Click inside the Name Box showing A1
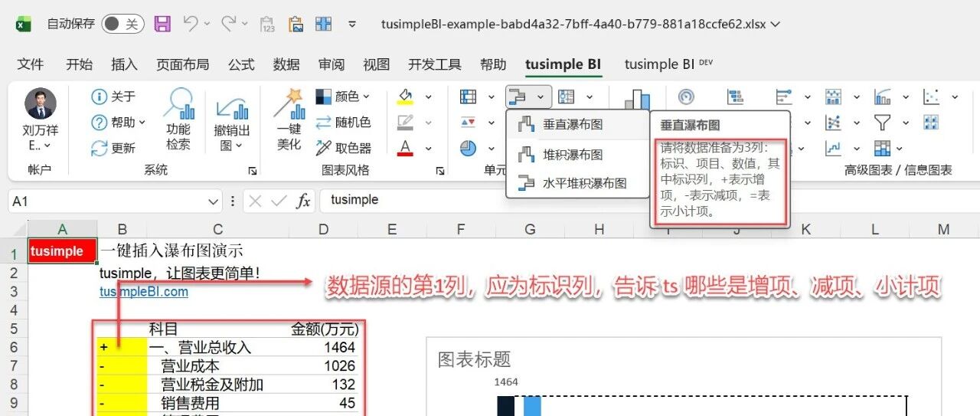The width and height of the screenshot is (980, 416). (107, 201)
